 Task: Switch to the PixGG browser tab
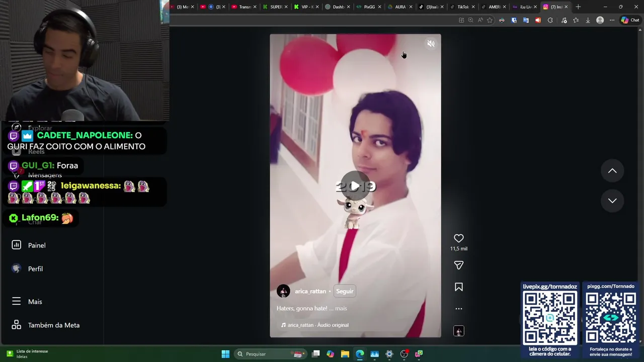click(369, 7)
